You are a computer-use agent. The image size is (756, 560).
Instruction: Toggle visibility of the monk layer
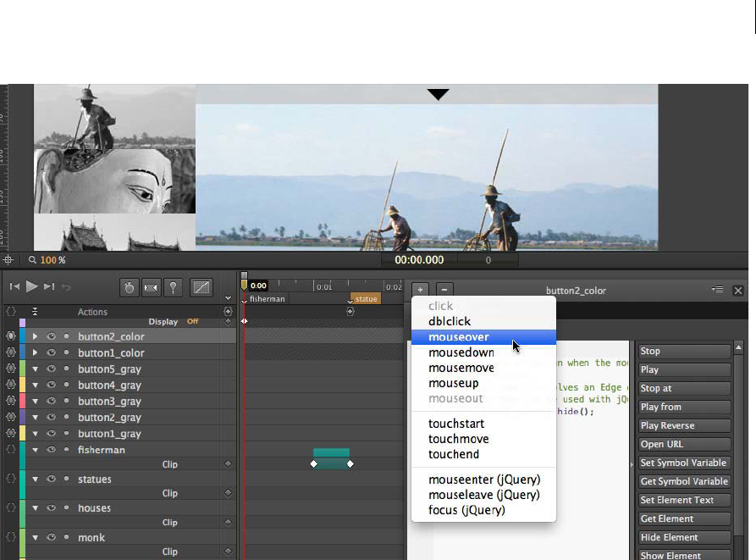51,537
